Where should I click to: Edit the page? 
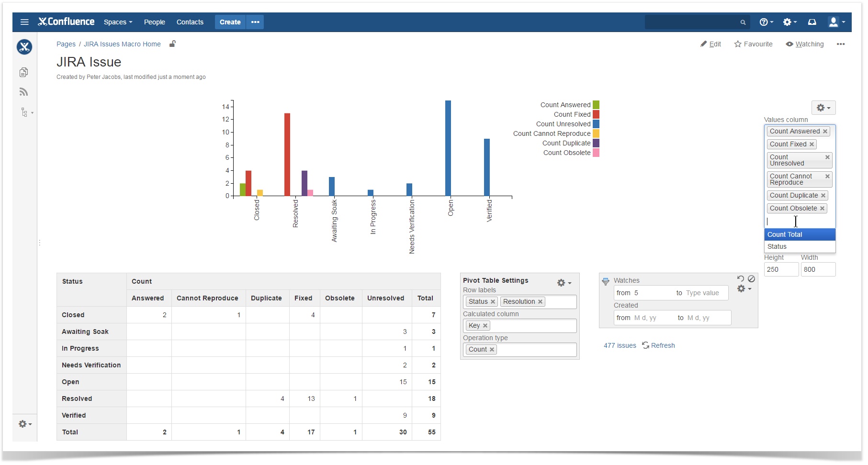tap(710, 44)
